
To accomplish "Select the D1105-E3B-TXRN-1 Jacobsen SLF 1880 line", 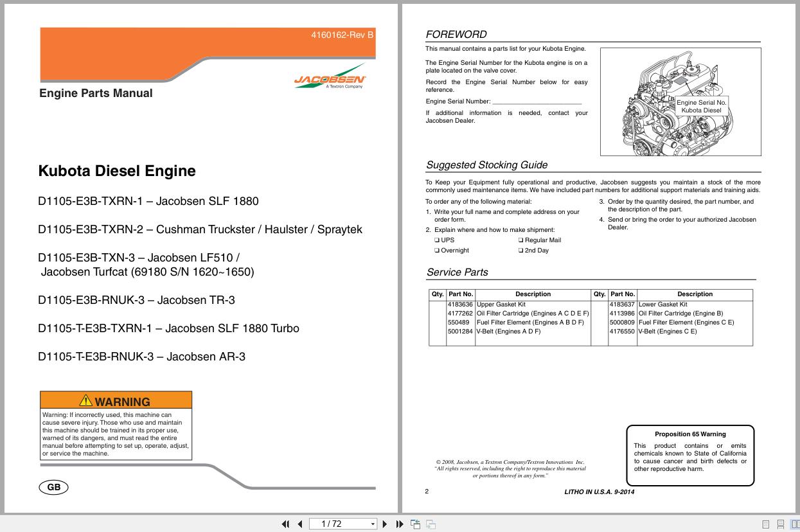I will (148, 201).
